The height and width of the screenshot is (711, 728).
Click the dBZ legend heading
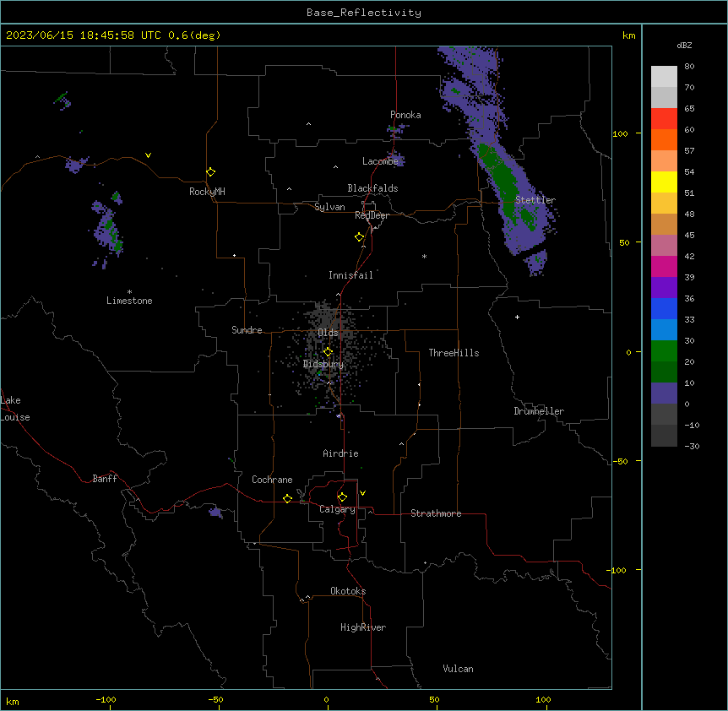pos(684,45)
